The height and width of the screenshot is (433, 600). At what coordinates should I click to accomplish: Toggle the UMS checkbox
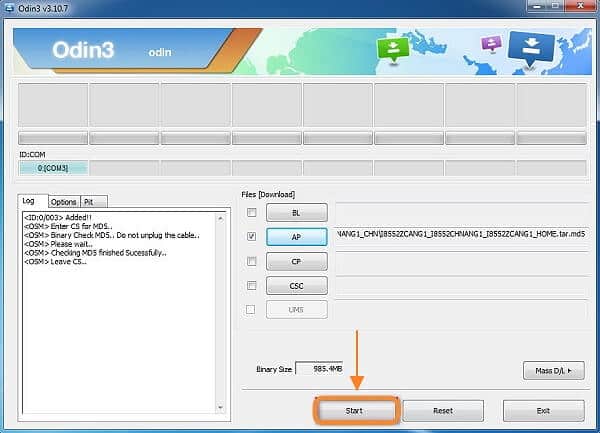251,309
